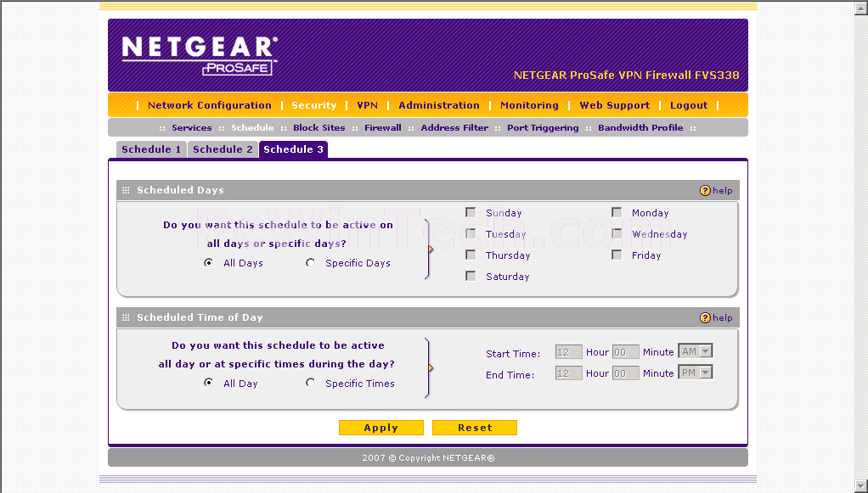Open the Network Configuration menu

tap(209, 105)
